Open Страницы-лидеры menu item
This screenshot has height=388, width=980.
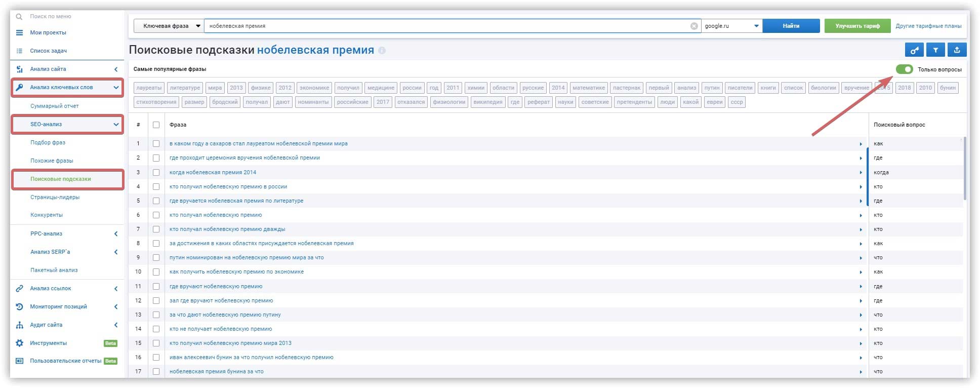coord(55,197)
